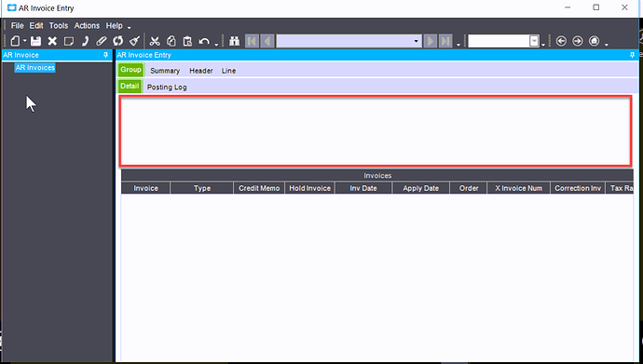Click the Inv Date column header
643x364 pixels.
pos(363,188)
